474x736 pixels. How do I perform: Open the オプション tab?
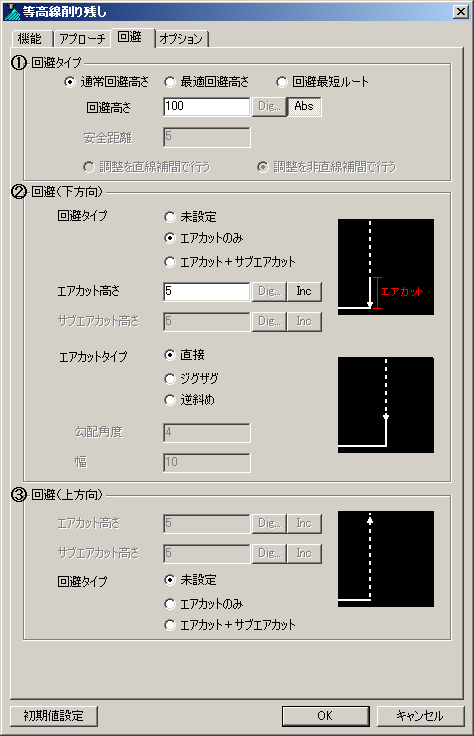(x=181, y=38)
